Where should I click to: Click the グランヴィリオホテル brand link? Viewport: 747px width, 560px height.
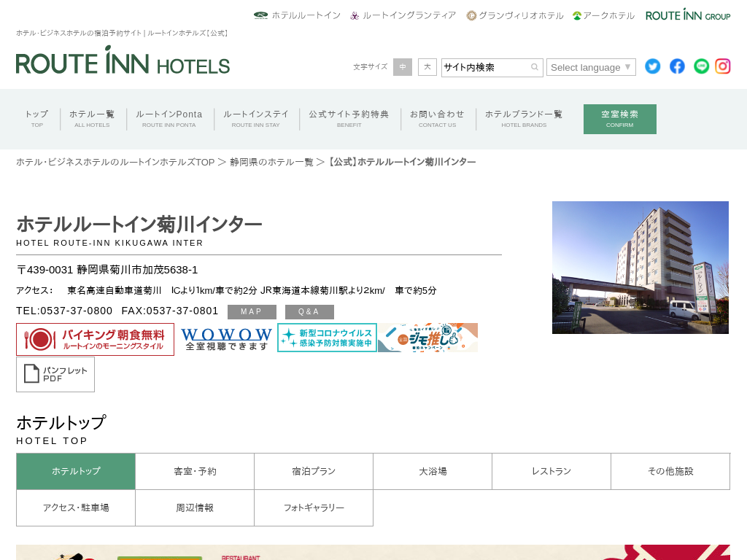coord(515,15)
